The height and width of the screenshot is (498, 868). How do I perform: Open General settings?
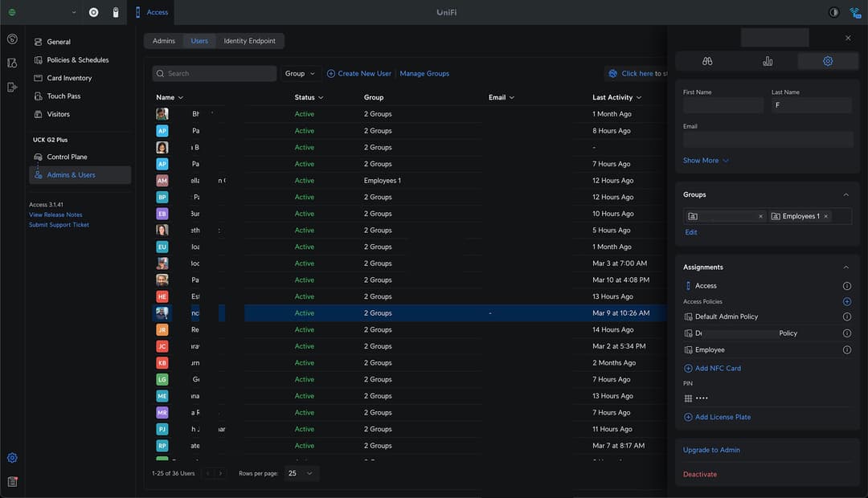80,42
